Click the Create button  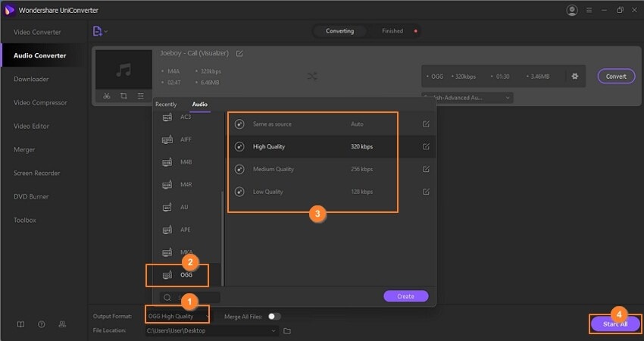click(x=406, y=296)
